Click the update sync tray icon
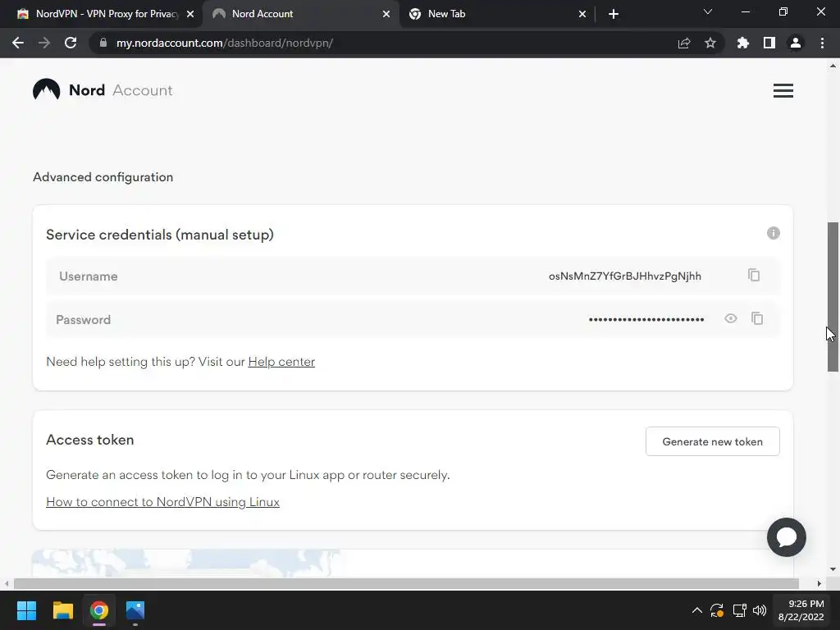The width and height of the screenshot is (840, 630). click(x=717, y=610)
